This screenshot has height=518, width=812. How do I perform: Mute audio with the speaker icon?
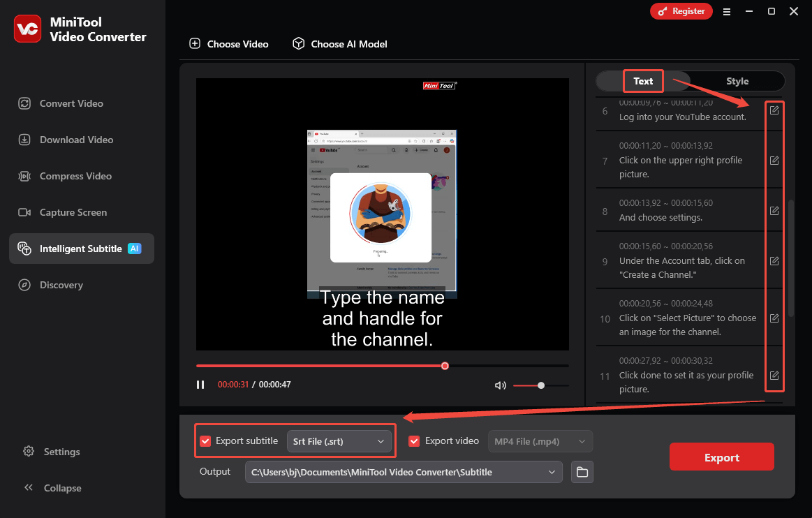(x=500, y=385)
